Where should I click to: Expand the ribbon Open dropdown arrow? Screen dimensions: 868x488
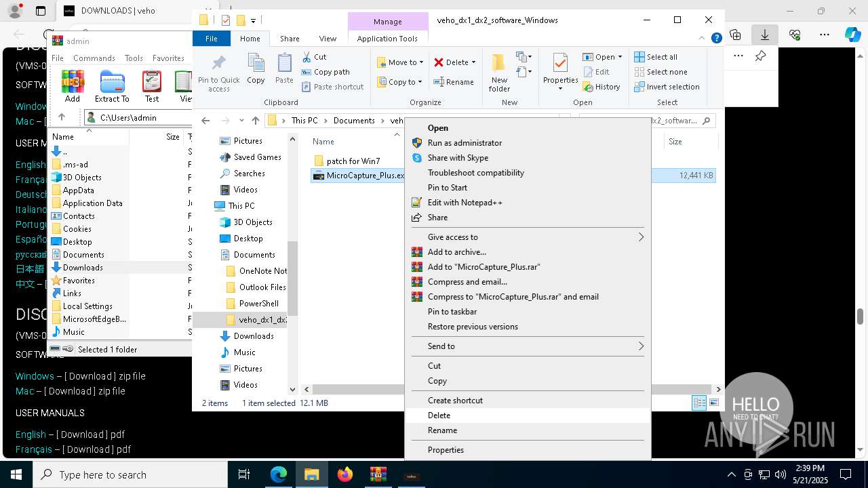pos(620,57)
